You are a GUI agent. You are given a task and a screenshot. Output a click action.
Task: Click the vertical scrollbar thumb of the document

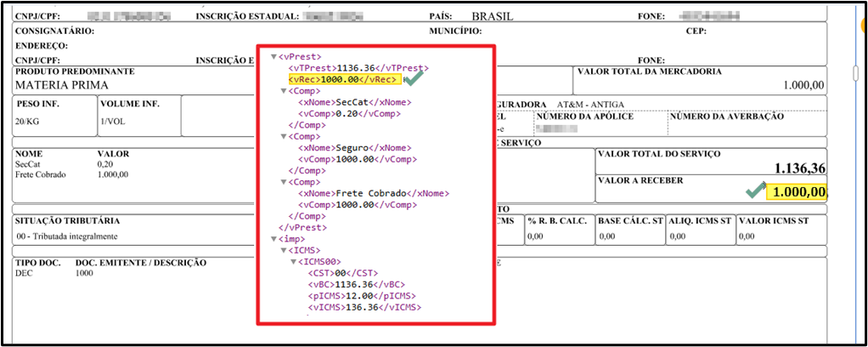click(855, 73)
